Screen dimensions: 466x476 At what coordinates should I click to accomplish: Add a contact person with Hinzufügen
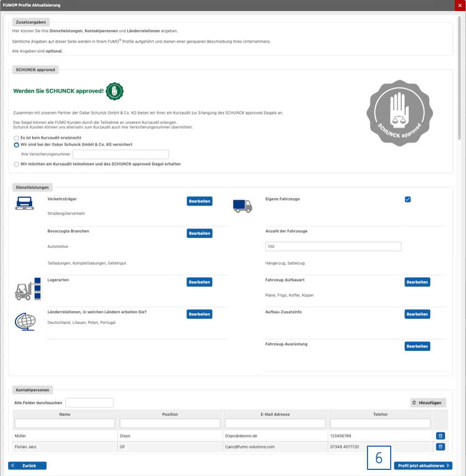[x=428, y=403]
